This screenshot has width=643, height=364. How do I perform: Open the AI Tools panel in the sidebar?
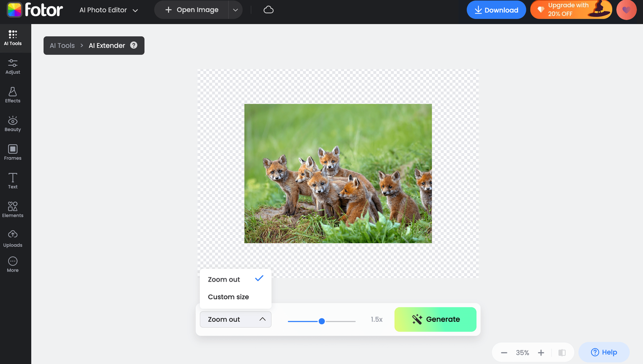click(13, 38)
